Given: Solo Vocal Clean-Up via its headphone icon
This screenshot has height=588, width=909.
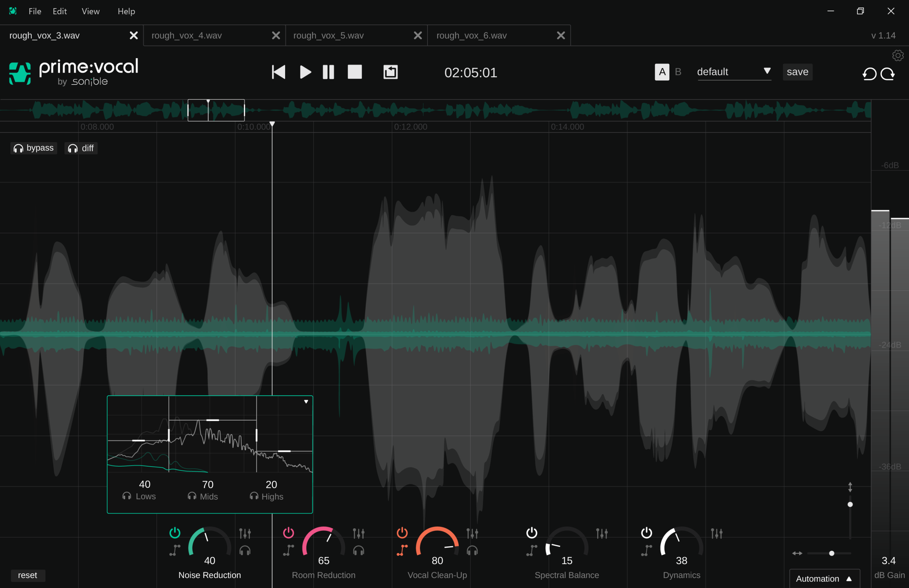Looking at the screenshot, I should (x=473, y=550).
